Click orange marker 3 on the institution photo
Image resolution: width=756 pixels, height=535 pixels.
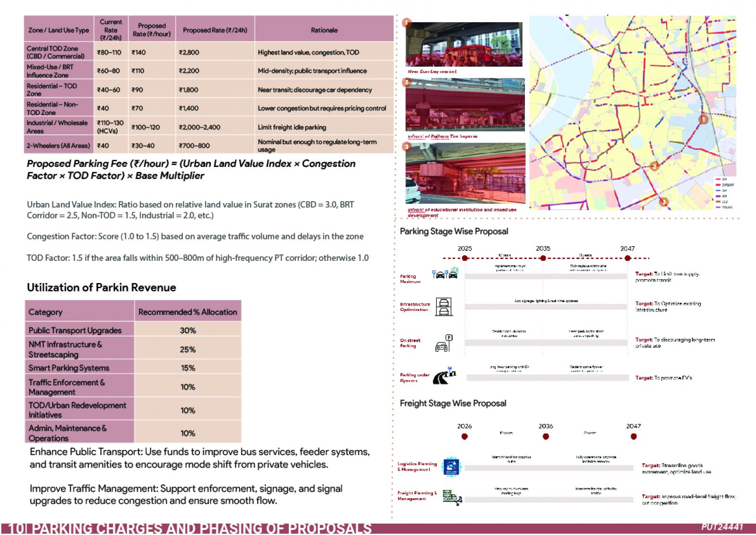pos(407,147)
